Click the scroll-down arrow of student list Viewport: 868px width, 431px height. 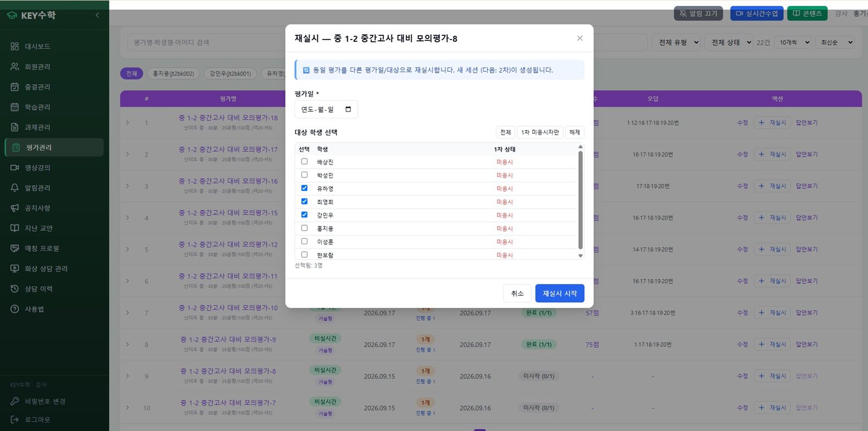pos(580,256)
